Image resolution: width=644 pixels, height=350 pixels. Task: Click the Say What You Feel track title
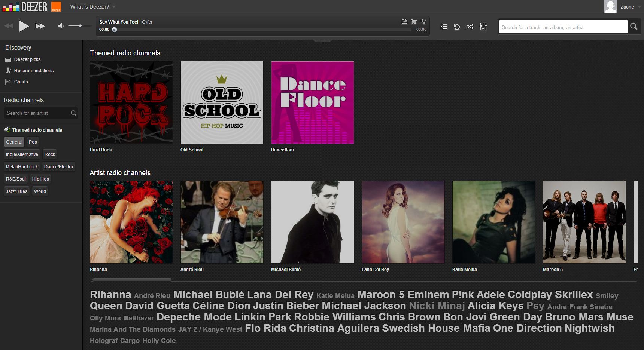119,22
